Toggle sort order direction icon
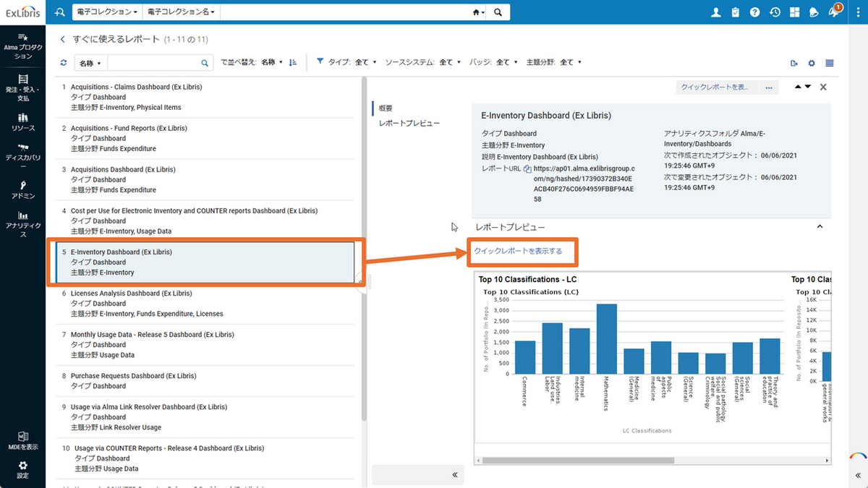Image resolution: width=868 pixels, height=488 pixels. tap(293, 63)
